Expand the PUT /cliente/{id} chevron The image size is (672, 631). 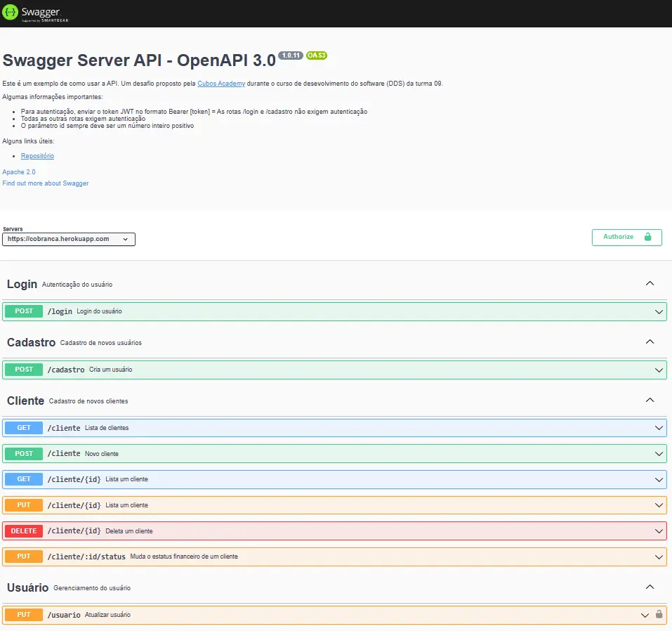(659, 505)
